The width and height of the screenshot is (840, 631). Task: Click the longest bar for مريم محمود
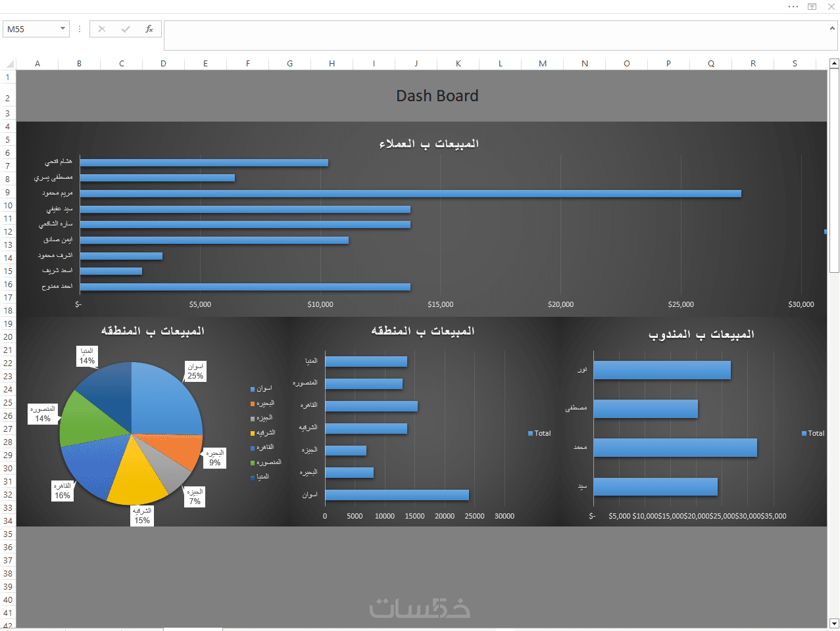[x=410, y=194]
